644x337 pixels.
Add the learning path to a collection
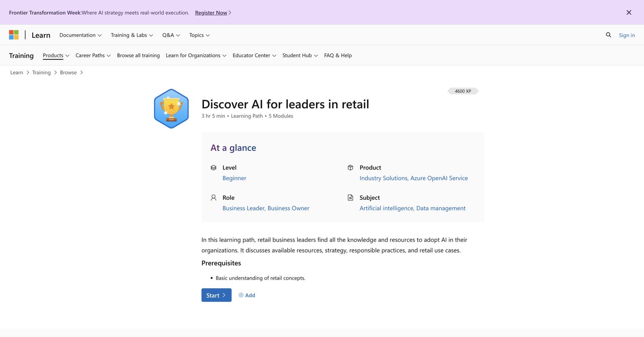(247, 295)
